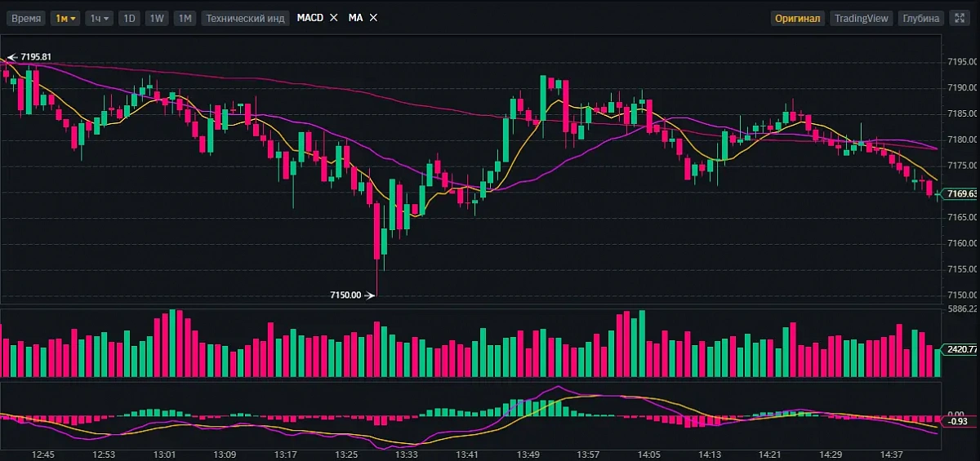Remove the MACD indicator via its X
The image size is (980, 461).
(x=333, y=18)
